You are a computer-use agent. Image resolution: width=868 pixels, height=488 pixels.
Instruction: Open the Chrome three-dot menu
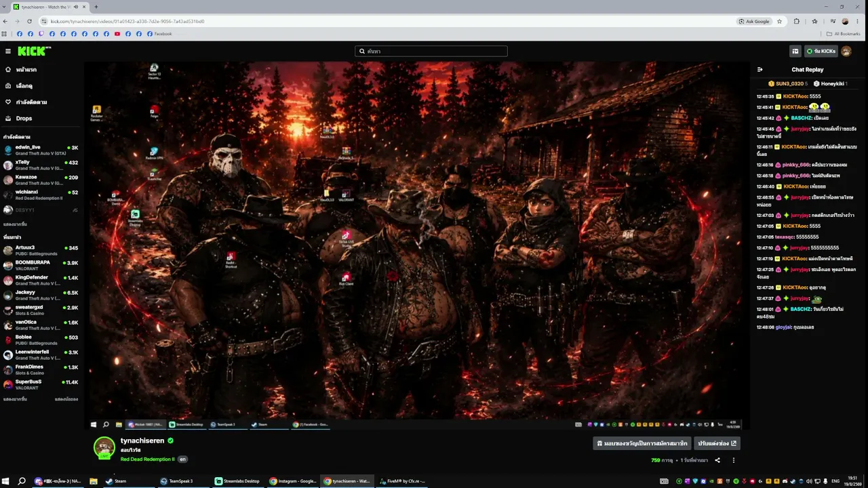[x=858, y=21]
